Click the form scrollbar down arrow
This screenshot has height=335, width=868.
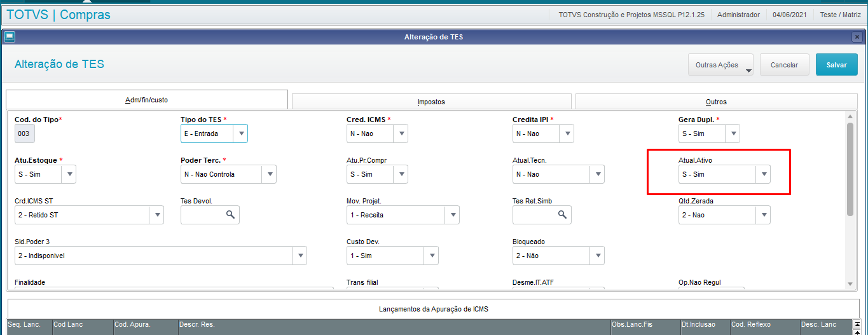coord(850,284)
